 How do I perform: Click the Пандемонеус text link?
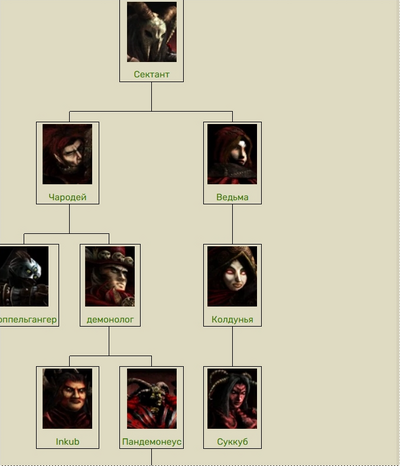[x=152, y=442]
